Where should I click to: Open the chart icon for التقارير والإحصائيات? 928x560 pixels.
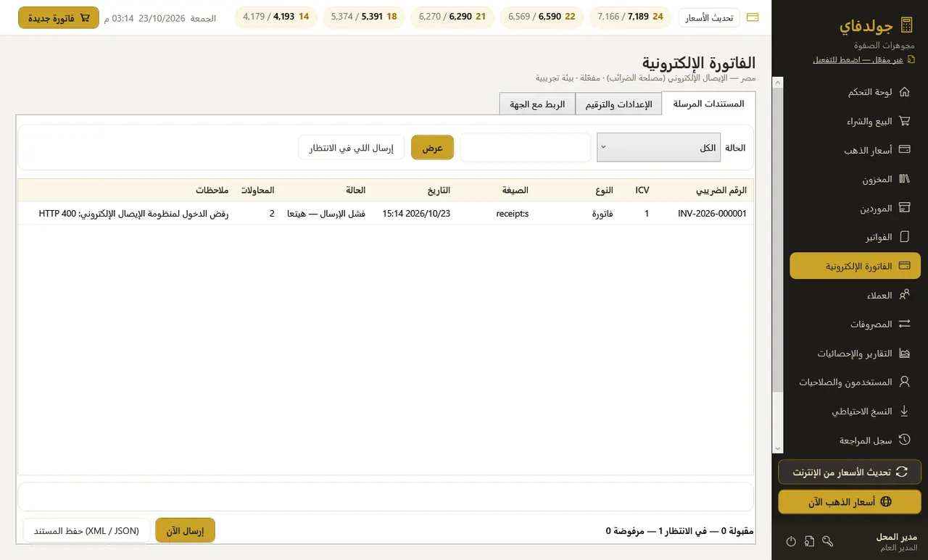click(x=904, y=354)
